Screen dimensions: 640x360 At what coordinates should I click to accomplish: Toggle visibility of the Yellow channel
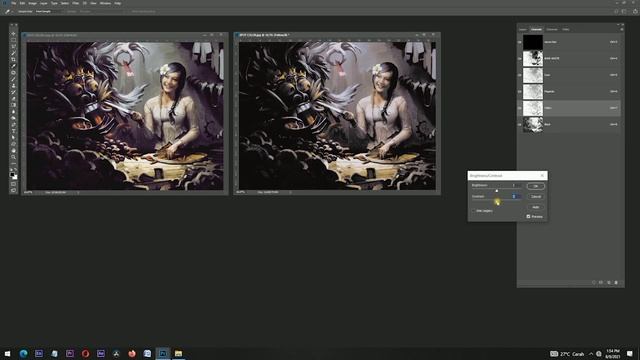point(520,108)
